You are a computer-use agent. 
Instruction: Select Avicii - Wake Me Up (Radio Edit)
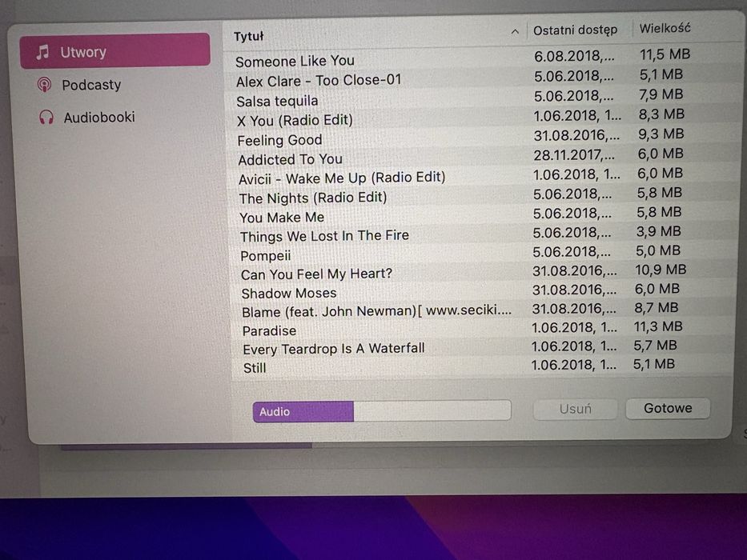481,177
